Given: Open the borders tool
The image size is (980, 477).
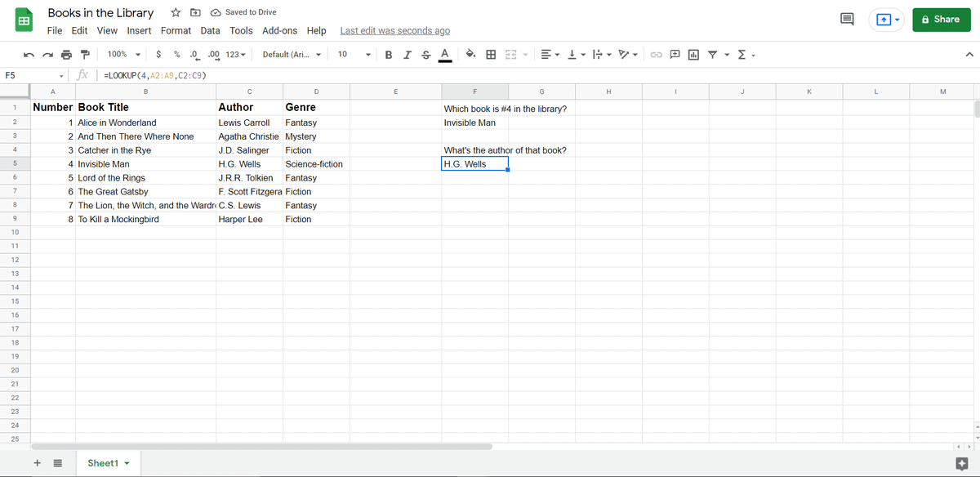Looking at the screenshot, I should click(x=491, y=55).
